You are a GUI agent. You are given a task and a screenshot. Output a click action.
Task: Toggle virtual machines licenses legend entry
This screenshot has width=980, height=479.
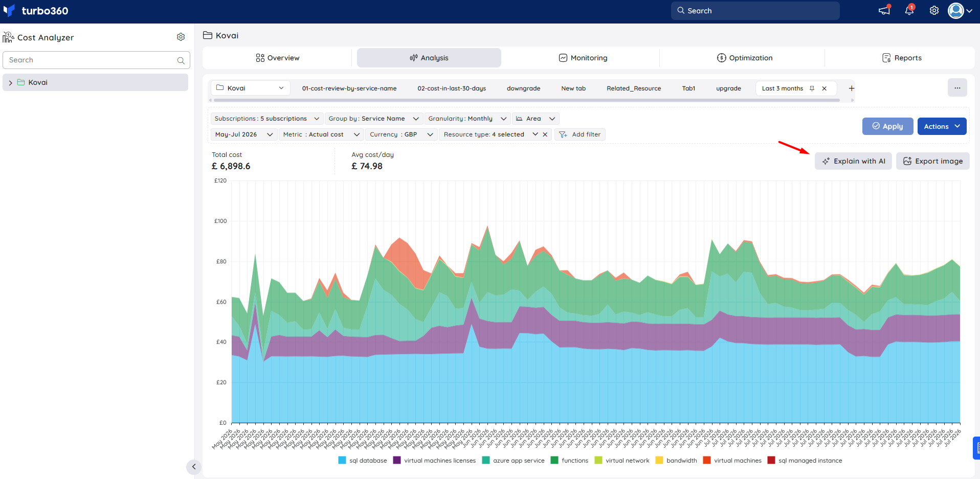[x=434, y=461]
